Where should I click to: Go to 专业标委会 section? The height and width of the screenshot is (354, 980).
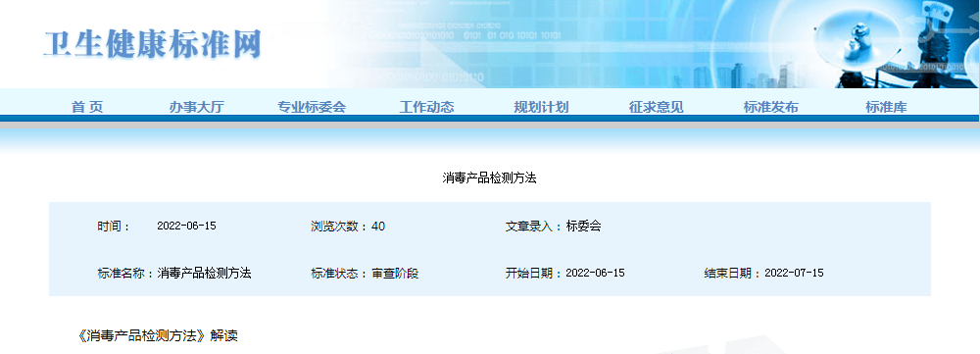click(312, 107)
